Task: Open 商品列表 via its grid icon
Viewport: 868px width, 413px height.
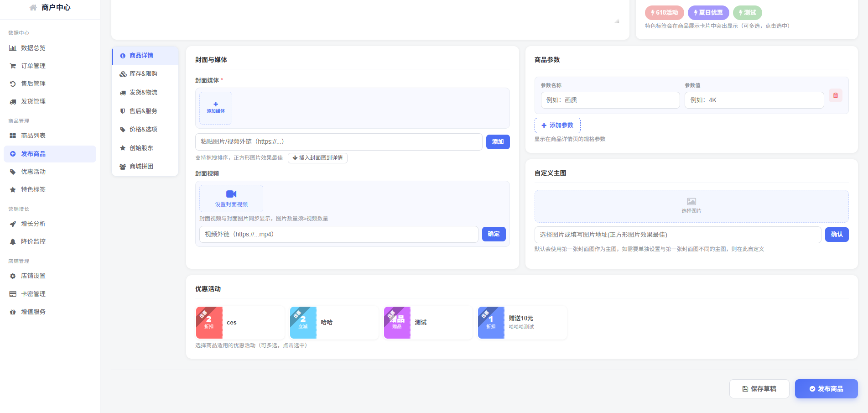Action: [13, 136]
